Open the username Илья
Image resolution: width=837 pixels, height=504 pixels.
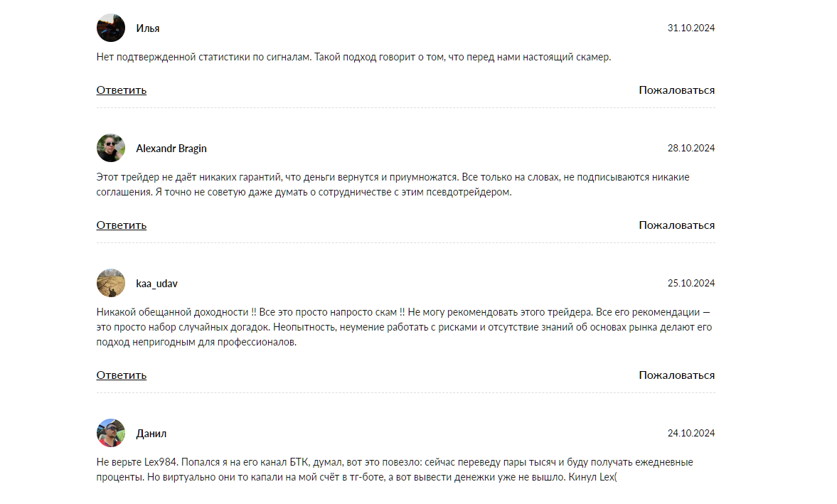pos(148,28)
